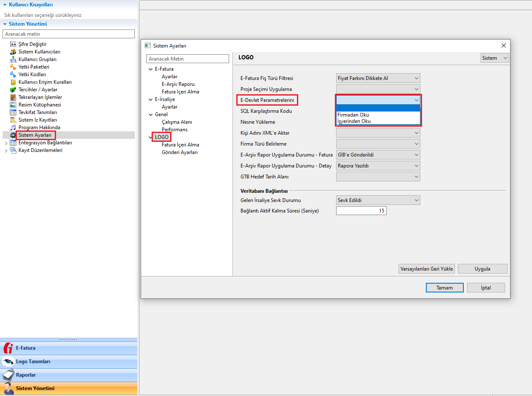Open the E-Fatura Fiş Türü Filtresi dropdown
This screenshot has height=396, width=532.
[378, 78]
